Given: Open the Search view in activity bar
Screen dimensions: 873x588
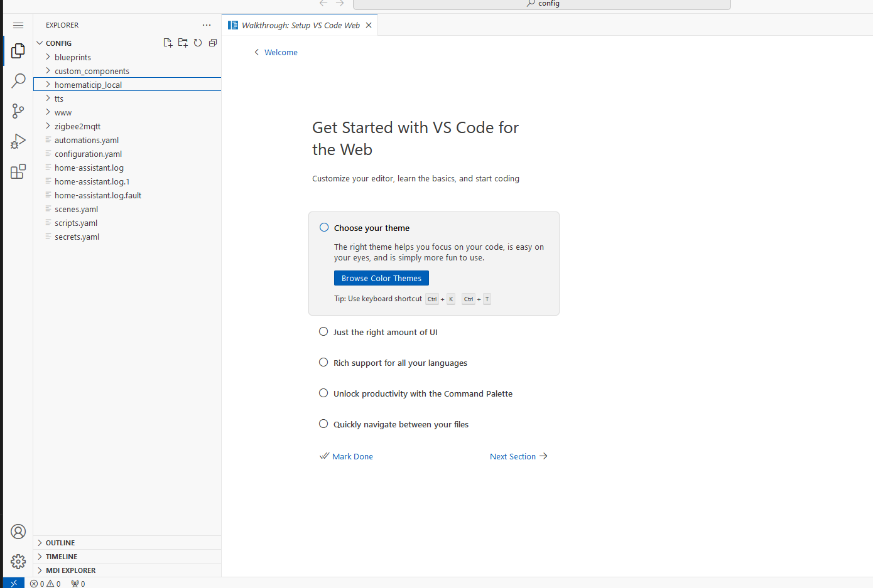Looking at the screenshot, I should pyautogui.click(x=18, y=81).
